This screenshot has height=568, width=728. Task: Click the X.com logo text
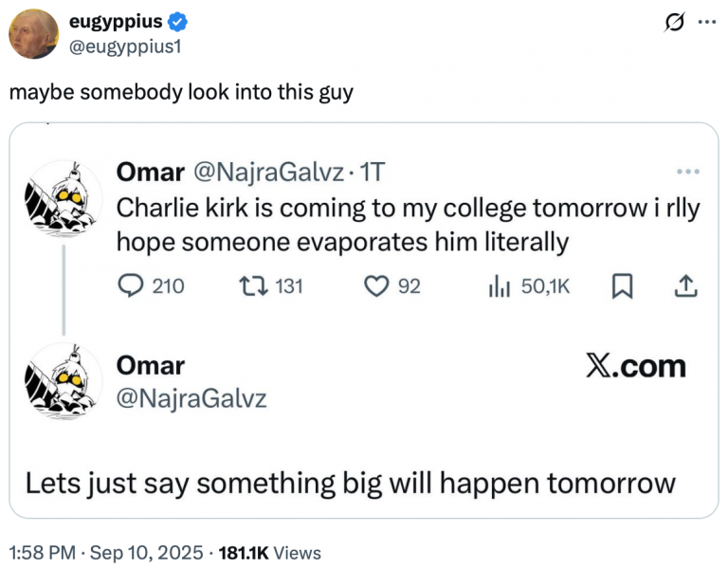point(636,366)
